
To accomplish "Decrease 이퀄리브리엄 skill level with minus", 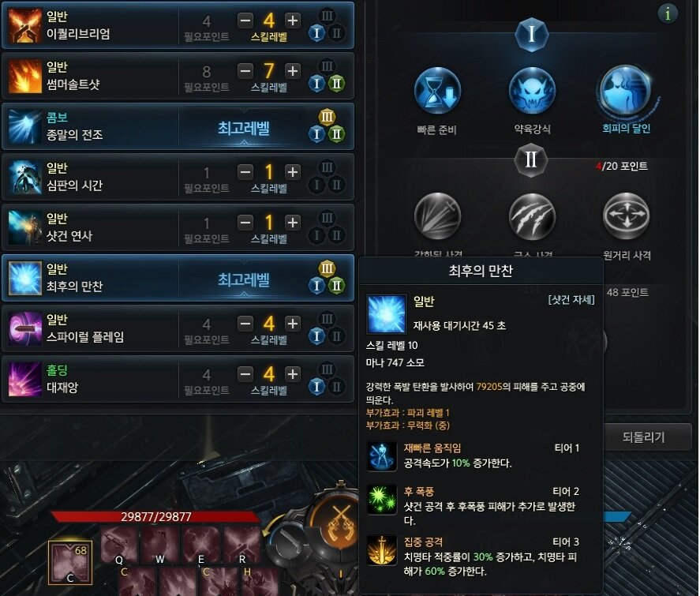I will point(245,20).
